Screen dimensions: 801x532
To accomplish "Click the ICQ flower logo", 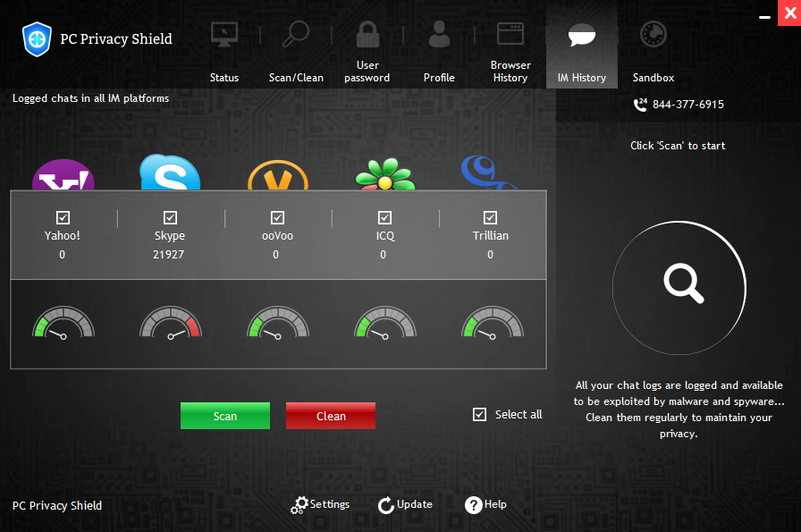I will click(x=385, y=174).
